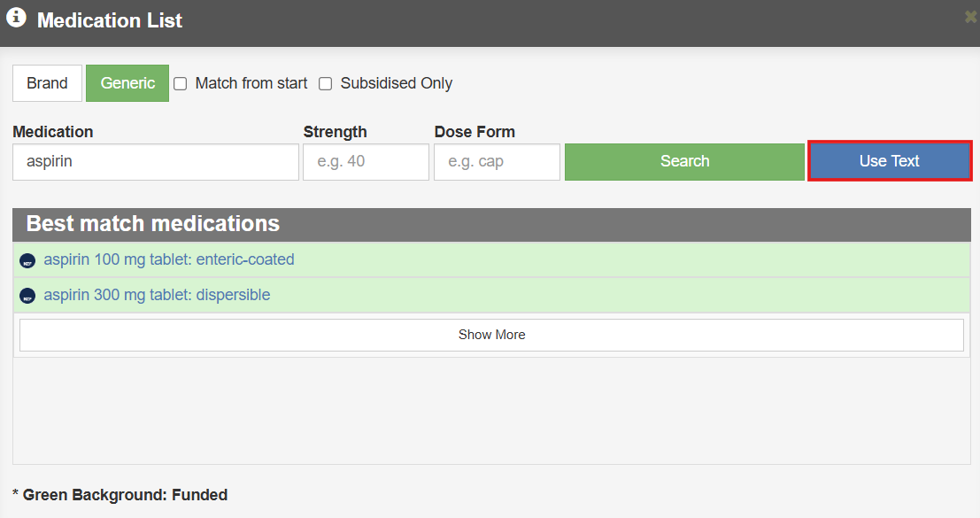Screen dimensions: 980x518
Task: Click the Best match medications header
Action: (153, 224)
